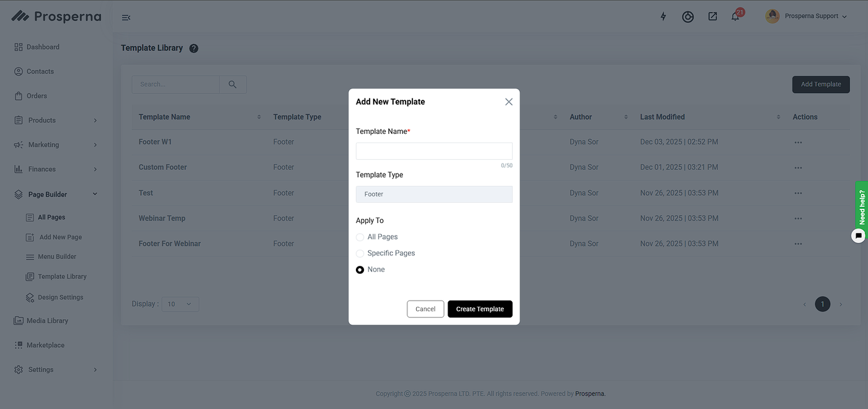Viewport: 868px width, 409px height.
Task: Click the Create Template button
Action: [x=480, y=309]
